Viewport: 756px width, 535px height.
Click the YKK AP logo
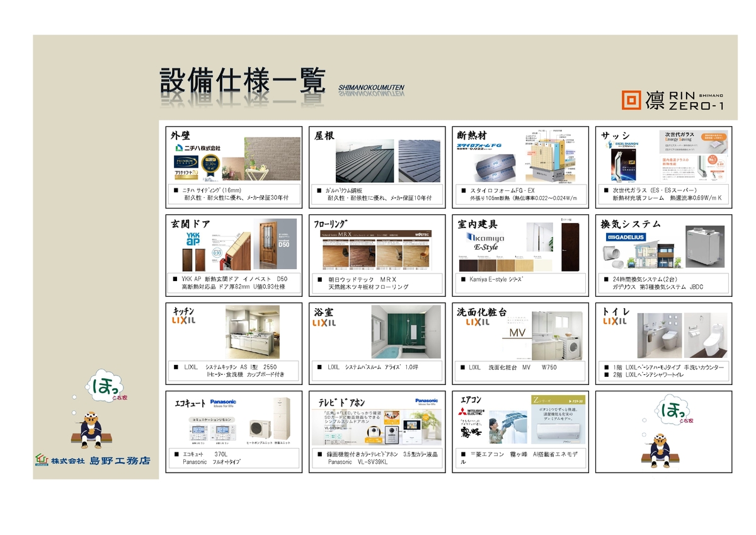point(193,238)
